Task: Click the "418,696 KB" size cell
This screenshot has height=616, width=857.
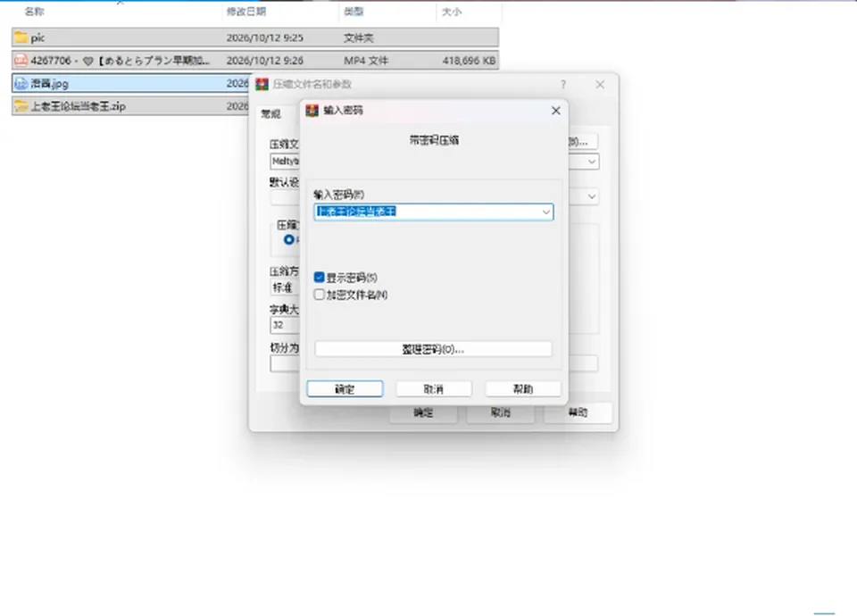Action: pos(469,61)
